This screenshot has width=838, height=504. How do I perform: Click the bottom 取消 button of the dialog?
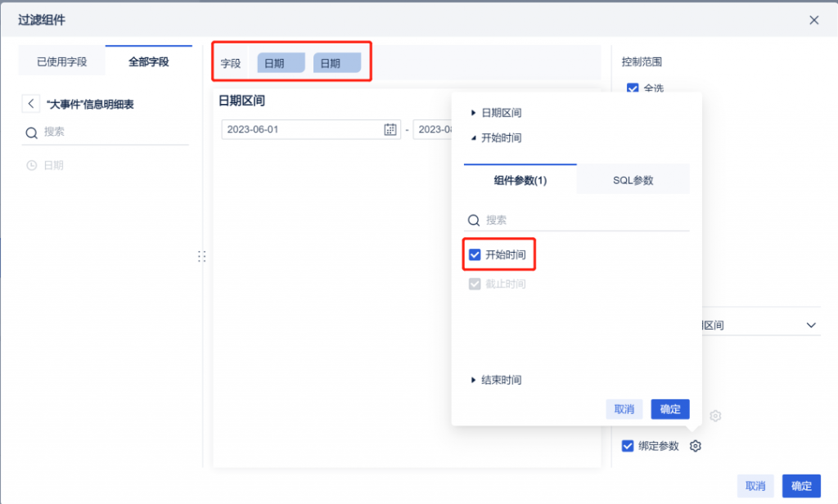[755, 486]
